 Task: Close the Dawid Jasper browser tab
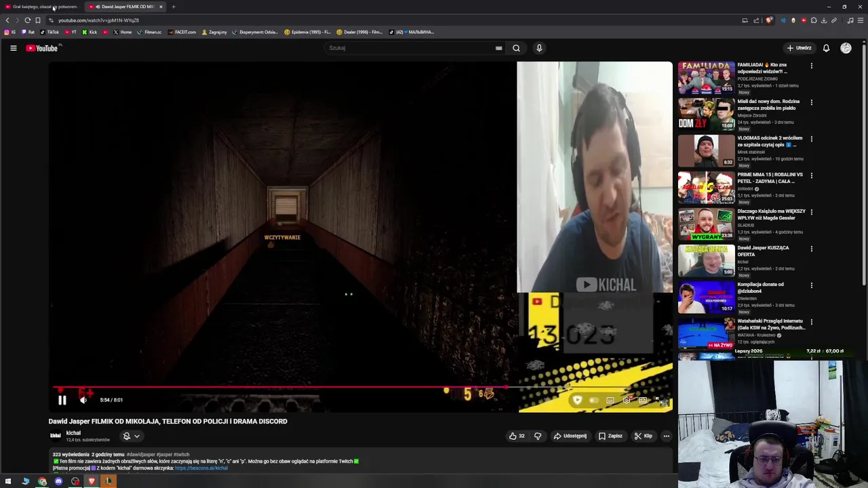[x=161, y=7]
